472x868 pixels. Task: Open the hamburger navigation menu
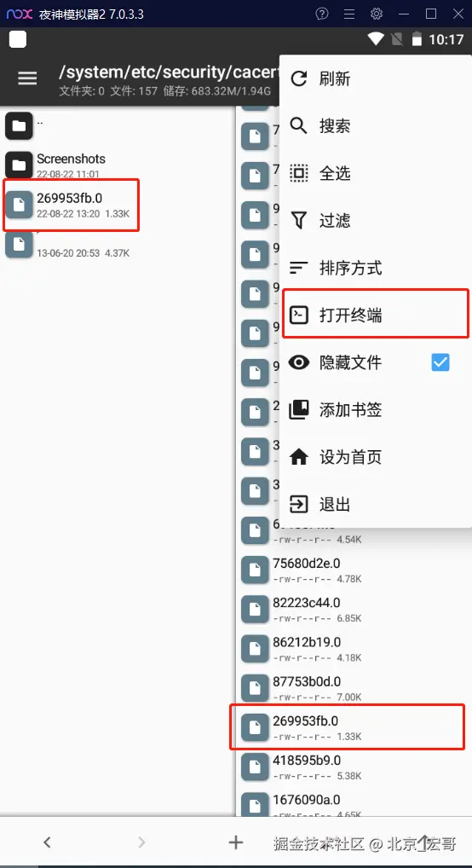27,78
